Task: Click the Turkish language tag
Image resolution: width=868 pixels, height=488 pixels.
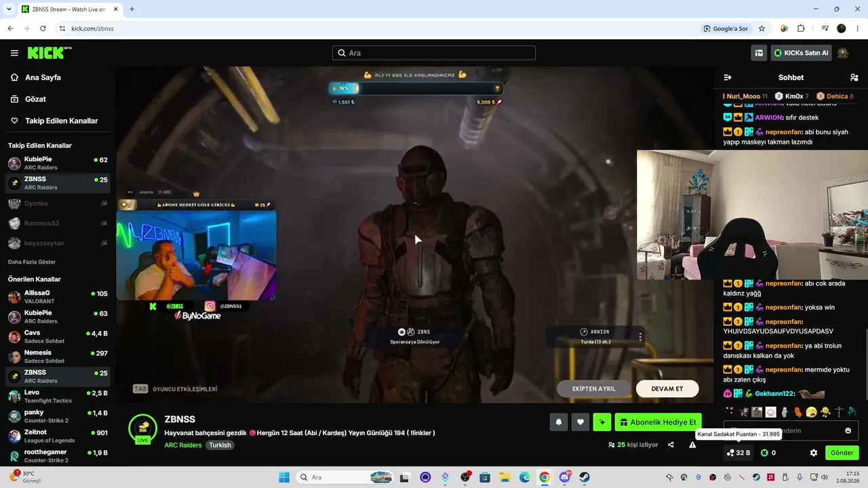Action: tap(220, 445)
